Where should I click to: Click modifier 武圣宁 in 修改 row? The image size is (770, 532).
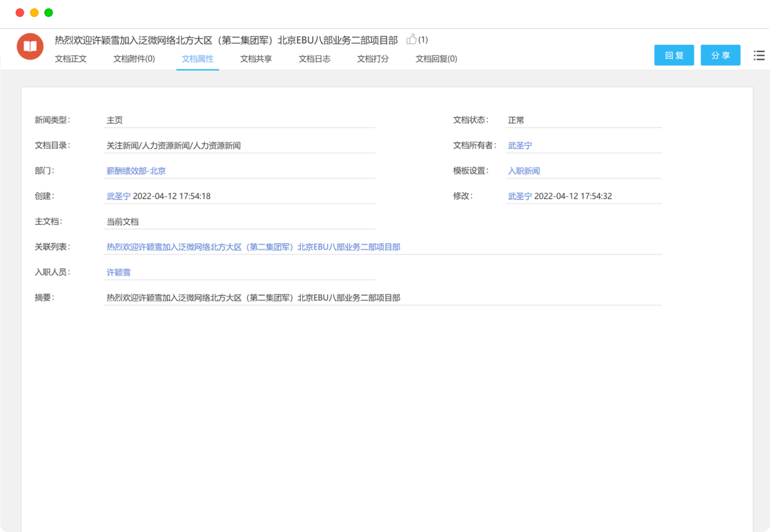click(x=520, y=196)
